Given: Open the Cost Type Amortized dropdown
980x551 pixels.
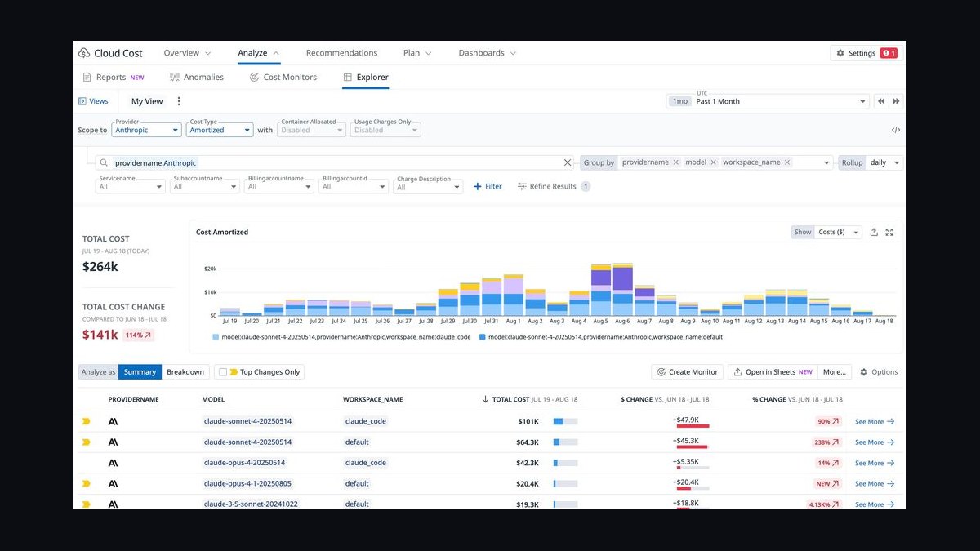Looking at the screenshot, I should click(x=220, y=130).
